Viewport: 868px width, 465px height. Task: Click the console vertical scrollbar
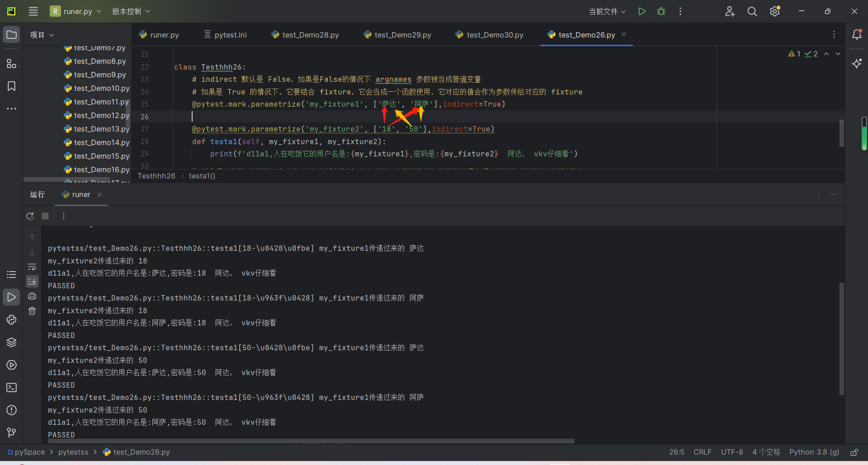(x=841, y=339)
